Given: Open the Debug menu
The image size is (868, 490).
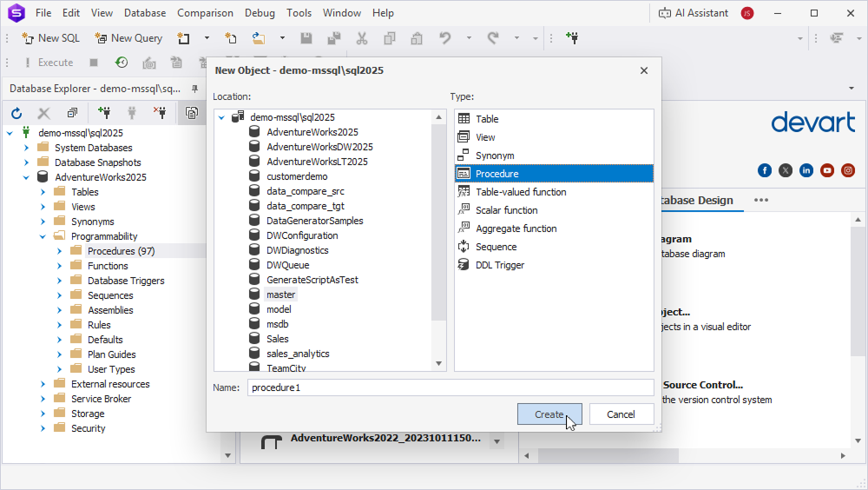Looking at the screenshot, I should 260,13.
